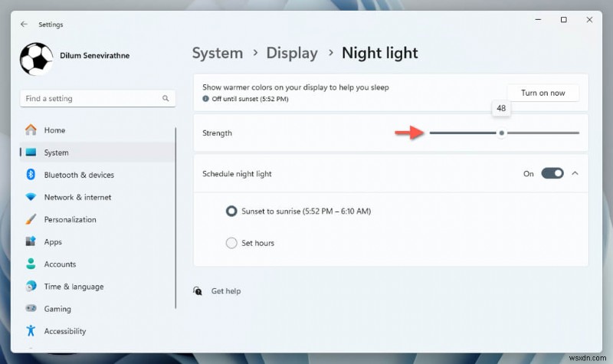Click the Time & language globe icon

pos(31,286)
